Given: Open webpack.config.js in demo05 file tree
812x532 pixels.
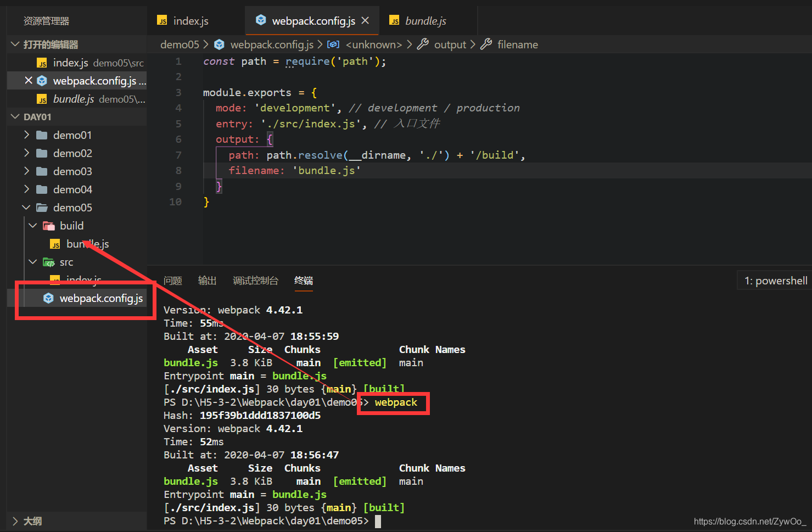Looking at the screenshot, I should click(x=77, y=298).
